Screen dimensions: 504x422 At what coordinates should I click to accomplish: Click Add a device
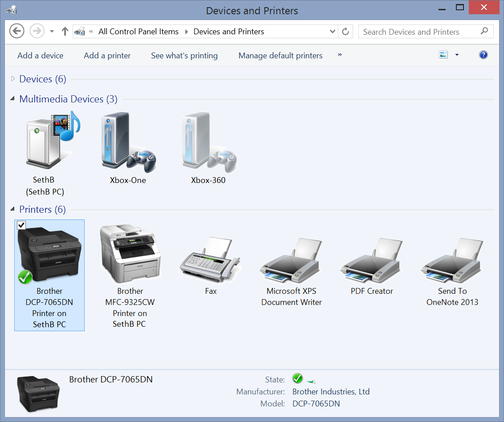[41, 56]
